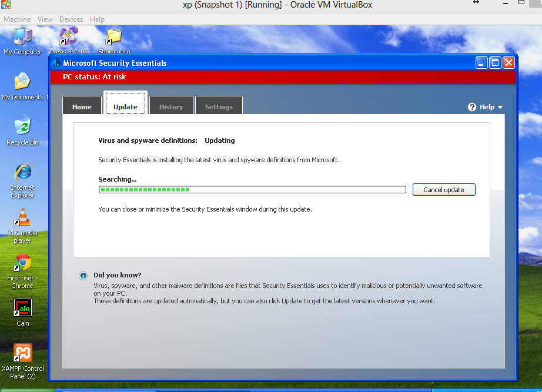Open the VirtualBox Devices menu
Viewport: 542px width, 392px height.
coord(71,19)
